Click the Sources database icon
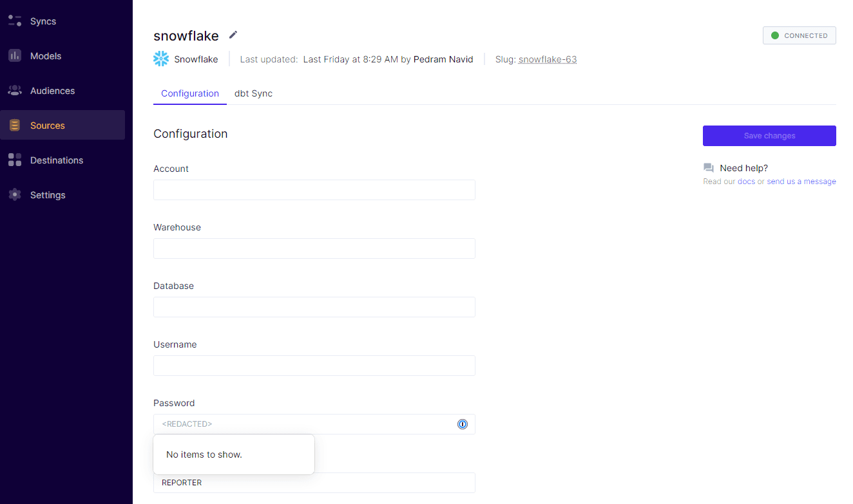853x504 pixels. coord(15,126)
